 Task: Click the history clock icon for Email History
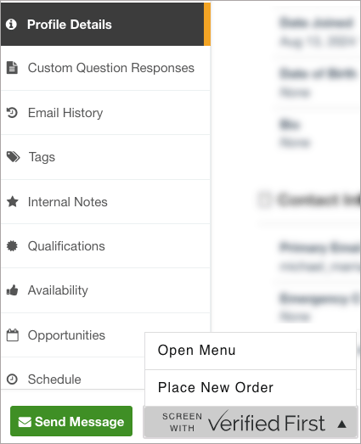click(x=12, y=113)
